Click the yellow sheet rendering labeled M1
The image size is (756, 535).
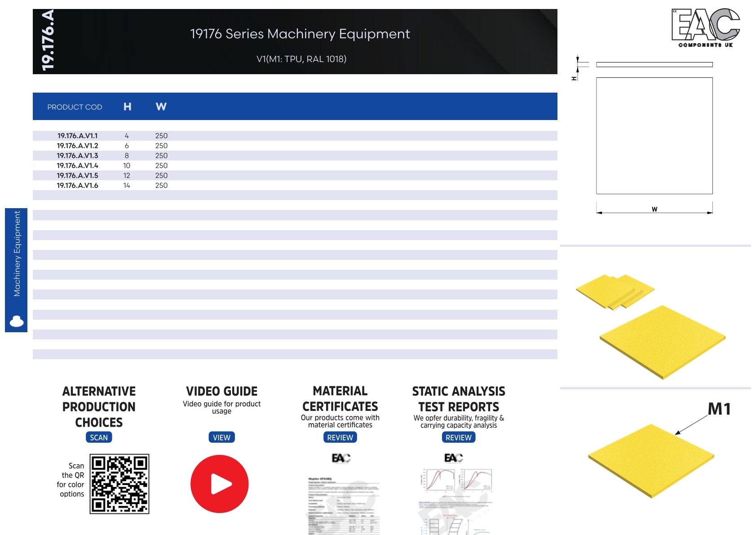pyautogui.click(x=651, y=460)
